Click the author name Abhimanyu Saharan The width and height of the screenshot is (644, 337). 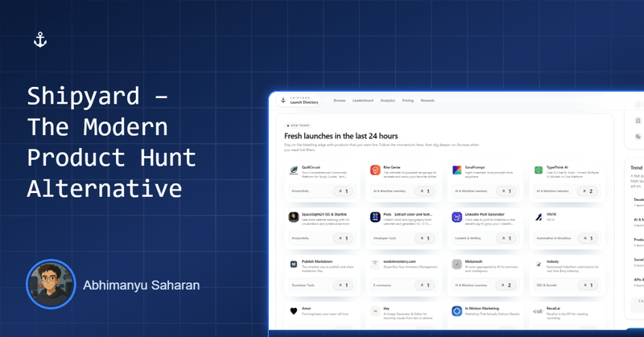[x=142, y=286]
